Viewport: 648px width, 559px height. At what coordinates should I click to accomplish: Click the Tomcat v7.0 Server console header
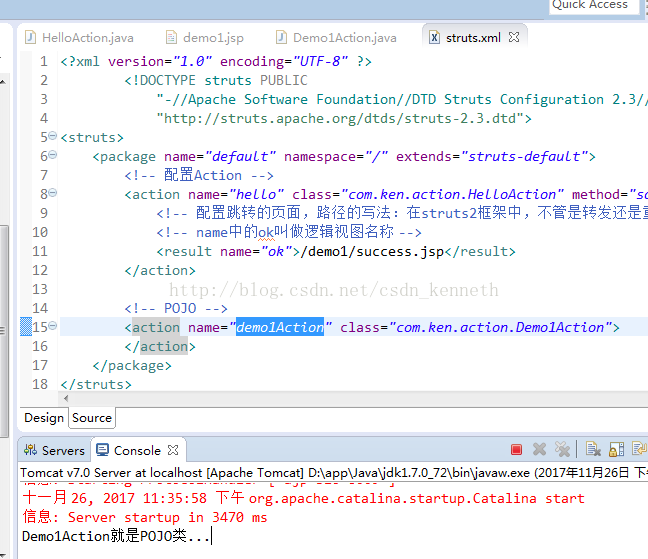334,472
